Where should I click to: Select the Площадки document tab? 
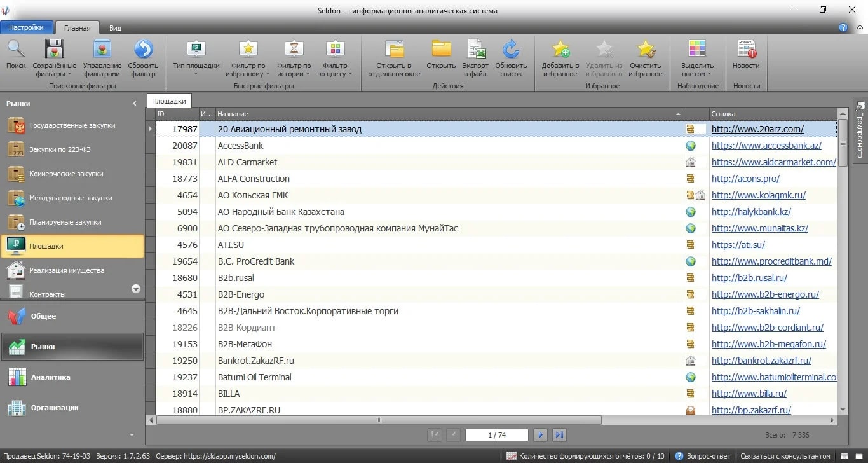click(x=169, y=100)
